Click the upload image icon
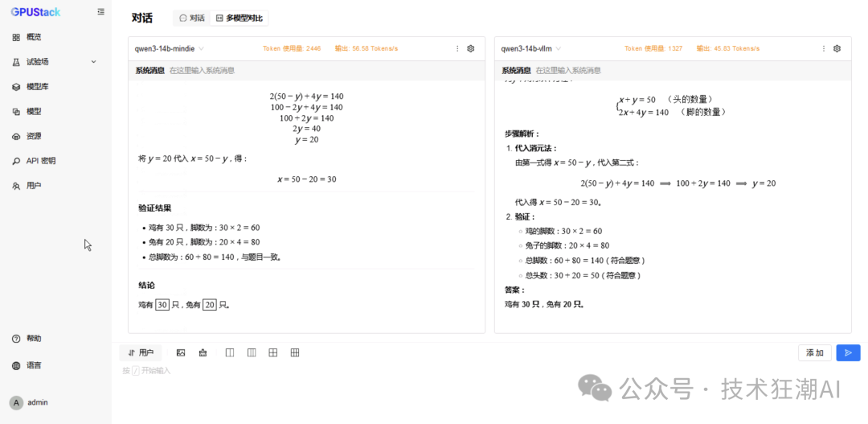The height and width of the screenshot is (424, 868). (x=181, y=353)
